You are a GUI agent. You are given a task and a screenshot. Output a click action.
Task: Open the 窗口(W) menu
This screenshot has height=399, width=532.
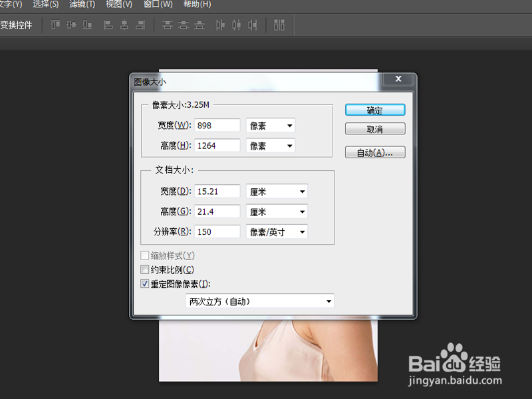158,5
